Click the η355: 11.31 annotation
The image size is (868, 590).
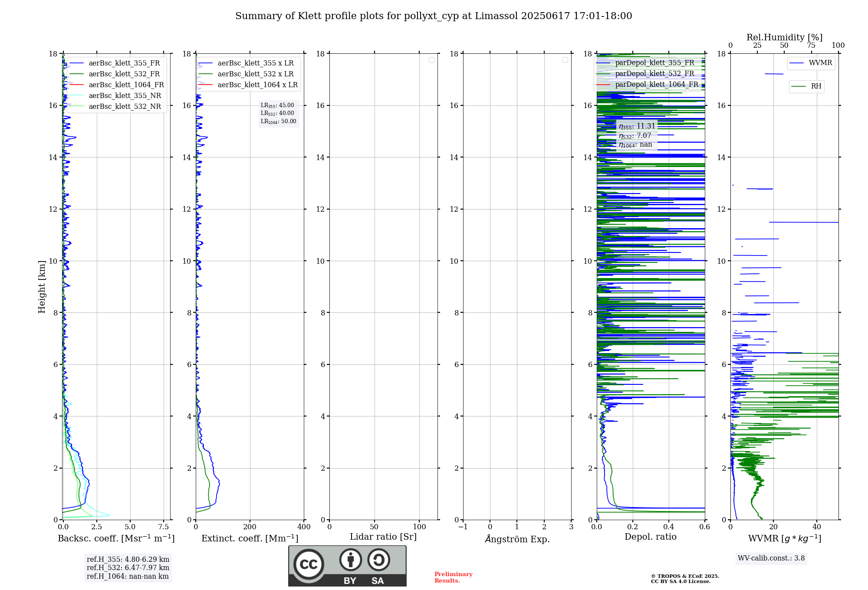637,126
